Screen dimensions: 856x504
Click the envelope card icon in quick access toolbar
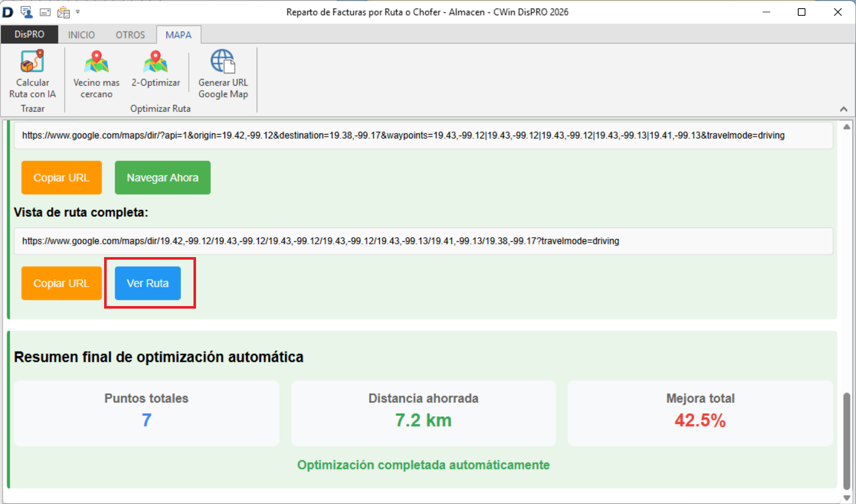[x=45, y=11]
